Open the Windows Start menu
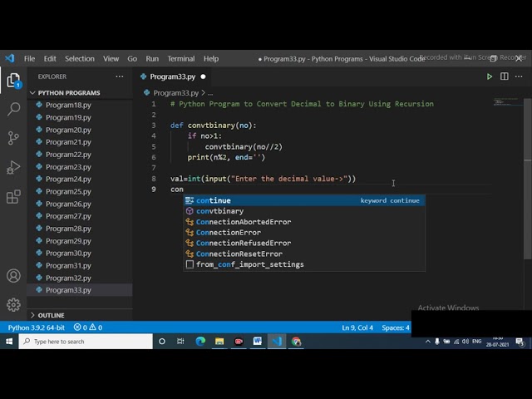The height and width of the screenshot is (399, 532). click(x=9, y=342)
